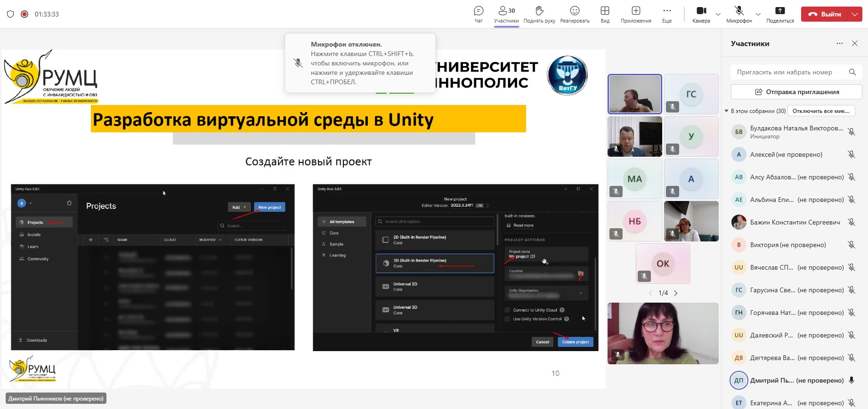Select the large woman video tile
Viewport: 868px width, 409px height.
click(x=663, y=333)
